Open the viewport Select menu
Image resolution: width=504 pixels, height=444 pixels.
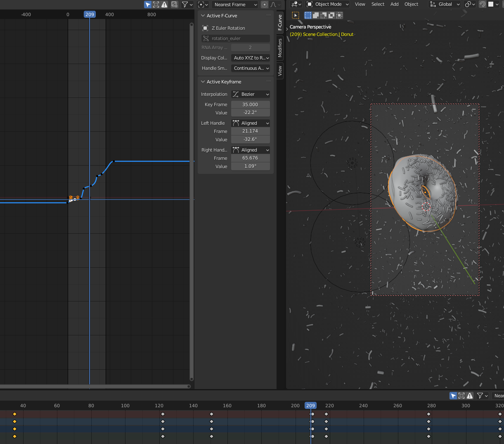378,4
